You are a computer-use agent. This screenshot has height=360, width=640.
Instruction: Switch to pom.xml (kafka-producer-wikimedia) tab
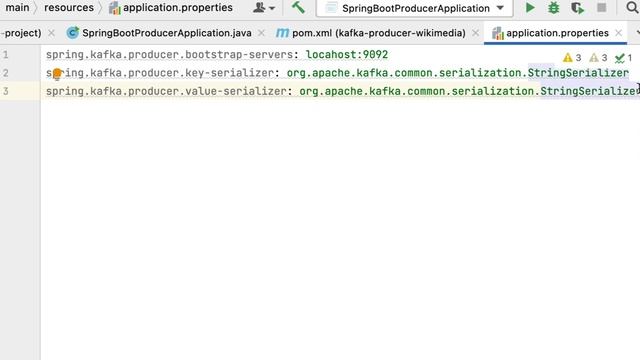(378, 33)
